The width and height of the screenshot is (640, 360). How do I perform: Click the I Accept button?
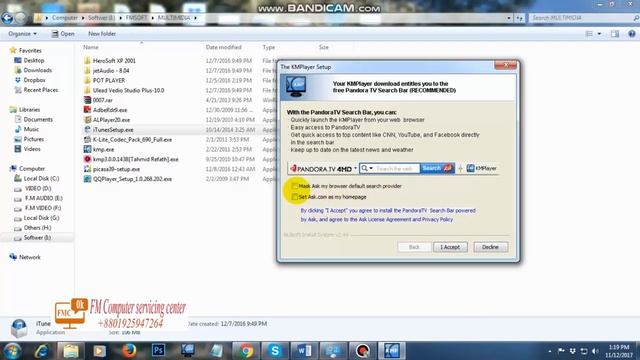coord(450,247)
